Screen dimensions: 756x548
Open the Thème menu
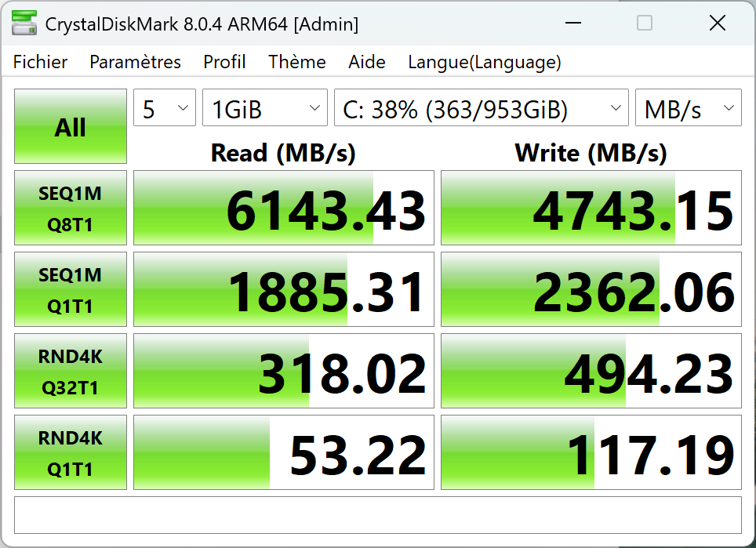297,62
